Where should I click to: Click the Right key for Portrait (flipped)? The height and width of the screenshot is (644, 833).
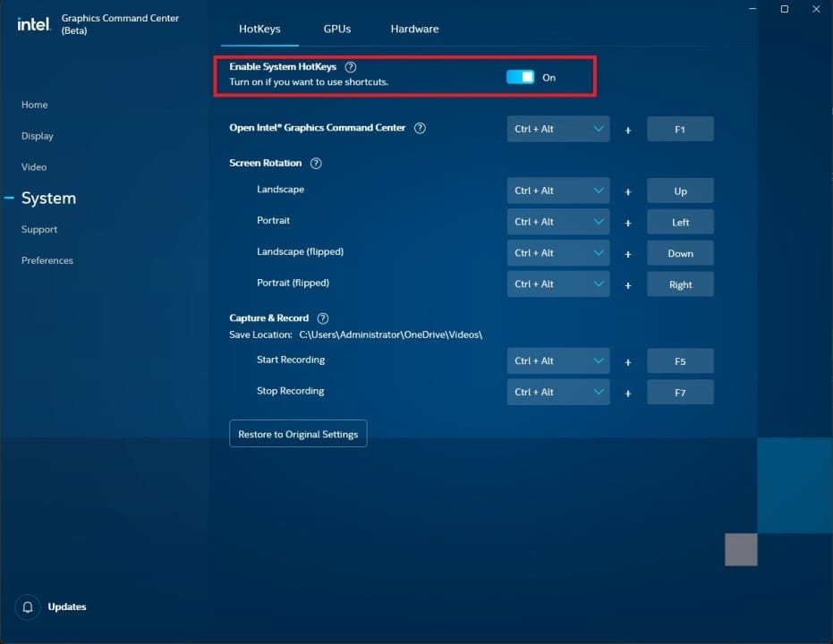[680, 284]
